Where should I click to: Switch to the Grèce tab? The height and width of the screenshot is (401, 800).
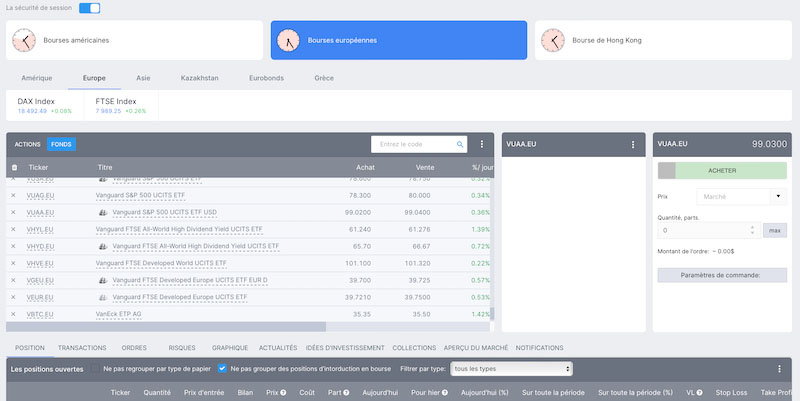click(324, 78)
